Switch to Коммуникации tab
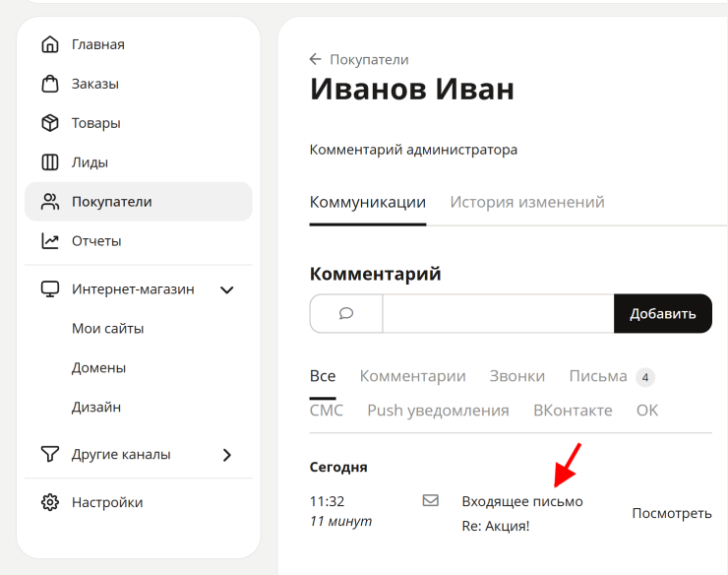 tap(368, 202)
